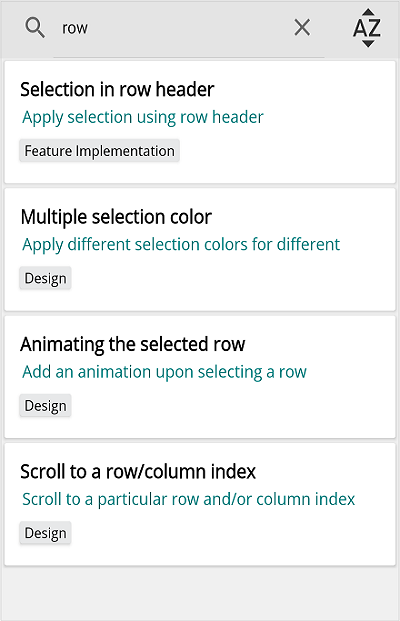
Task: Open 'Scroll to a row/column index' title
Action: click(x=138, y=471)
